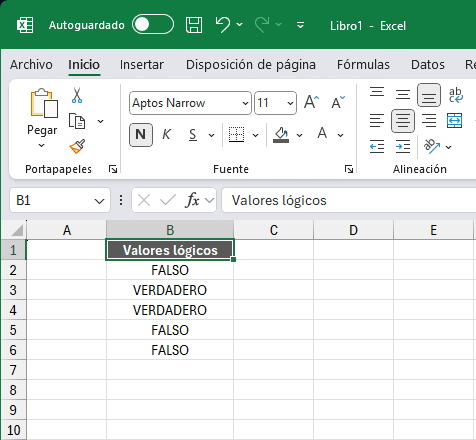Click Increase font size icon

click(312, 102)
